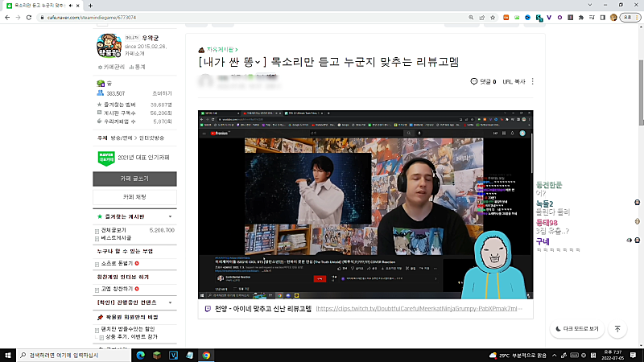Screen dimensions: 644x362
Task: Click URL 복사 to copy the post link
Action: [x=513, y=81]
